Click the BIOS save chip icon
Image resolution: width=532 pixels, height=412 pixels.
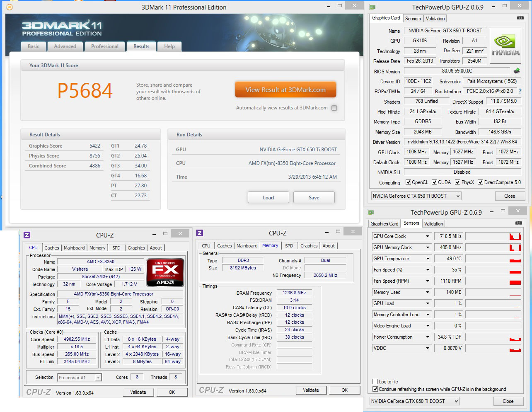click(x=517, y=71)
